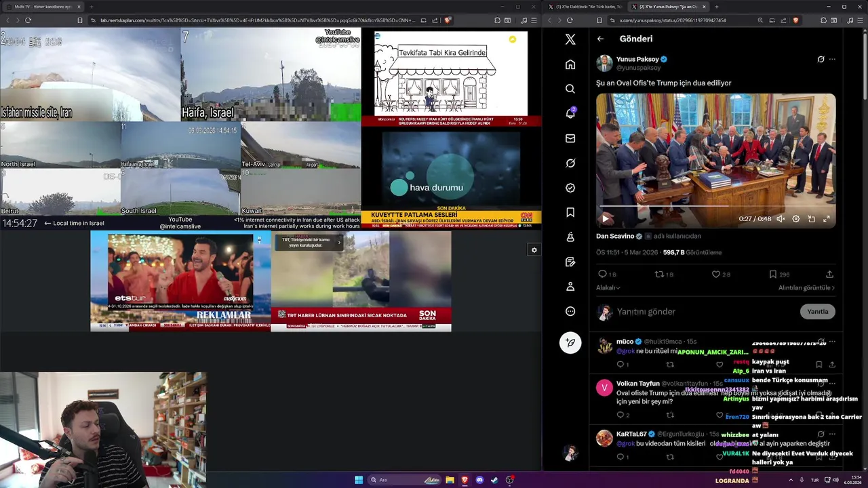Share the post via share icon

(x=829, y=274)
